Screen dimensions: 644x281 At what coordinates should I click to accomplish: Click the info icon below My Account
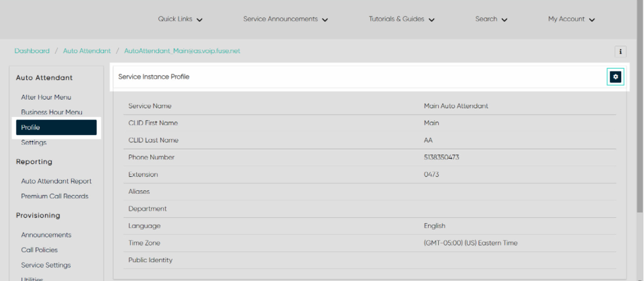620,52
